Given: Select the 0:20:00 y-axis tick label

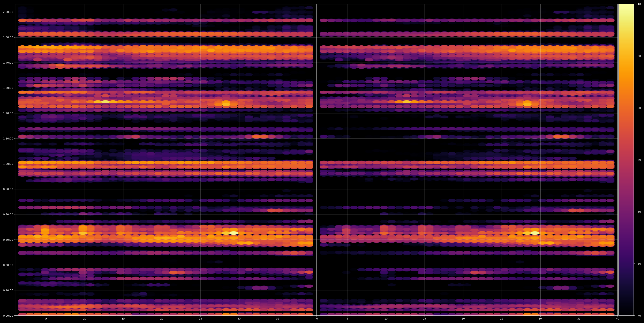Looking at the screenshot, I should (x=8, y=265).
